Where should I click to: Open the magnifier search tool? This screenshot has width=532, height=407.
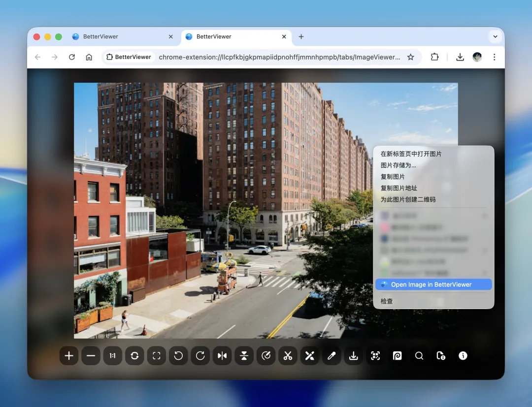(x=419, y=355)
